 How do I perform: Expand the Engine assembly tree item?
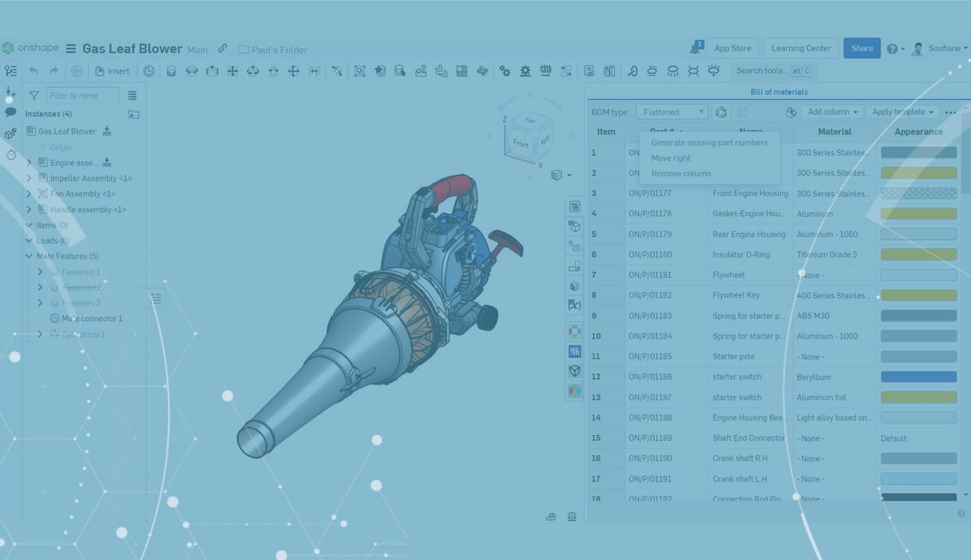pos(28,162)
